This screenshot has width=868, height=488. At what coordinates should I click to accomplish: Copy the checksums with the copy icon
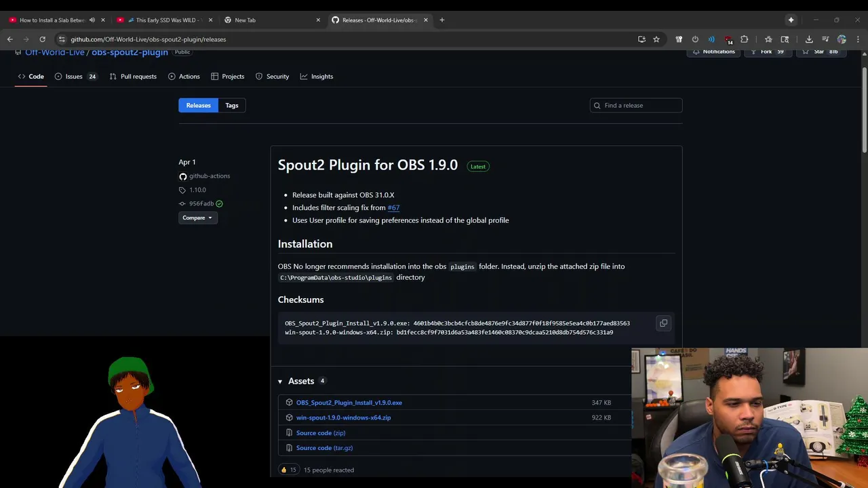663,323
